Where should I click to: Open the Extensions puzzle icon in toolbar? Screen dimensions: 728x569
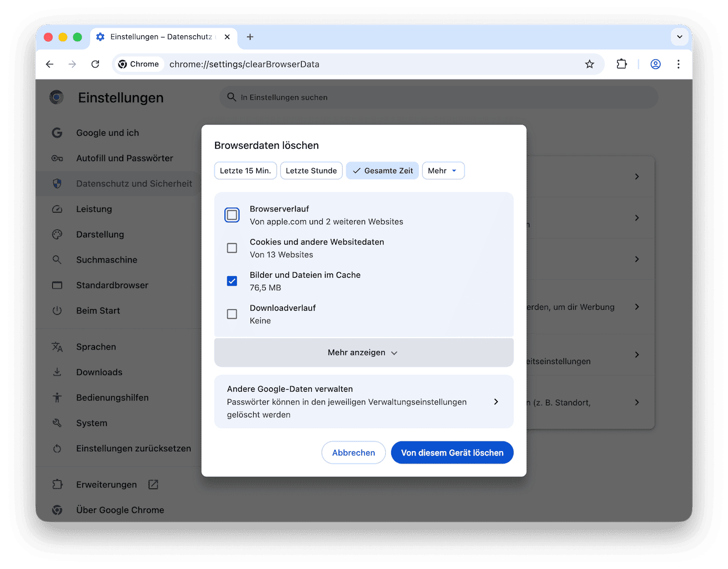click(622, 64)
